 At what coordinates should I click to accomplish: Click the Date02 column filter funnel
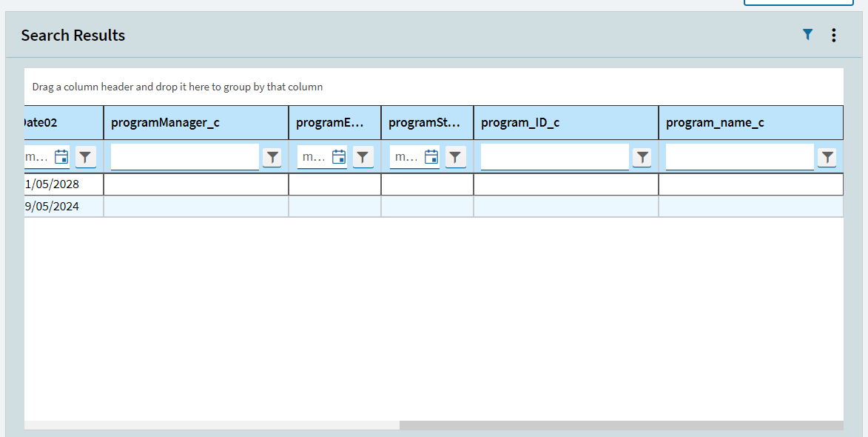(85, 157)
